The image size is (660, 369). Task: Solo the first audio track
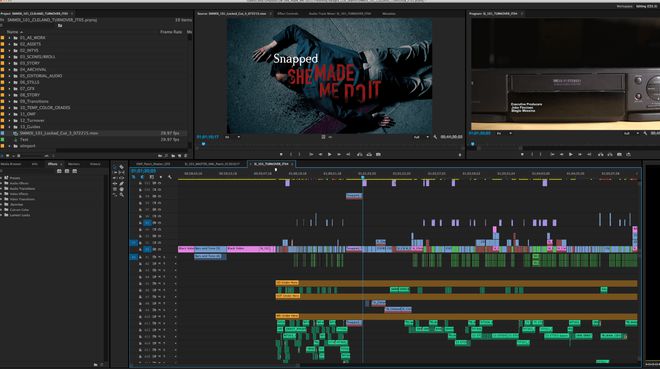coord(164,257)
